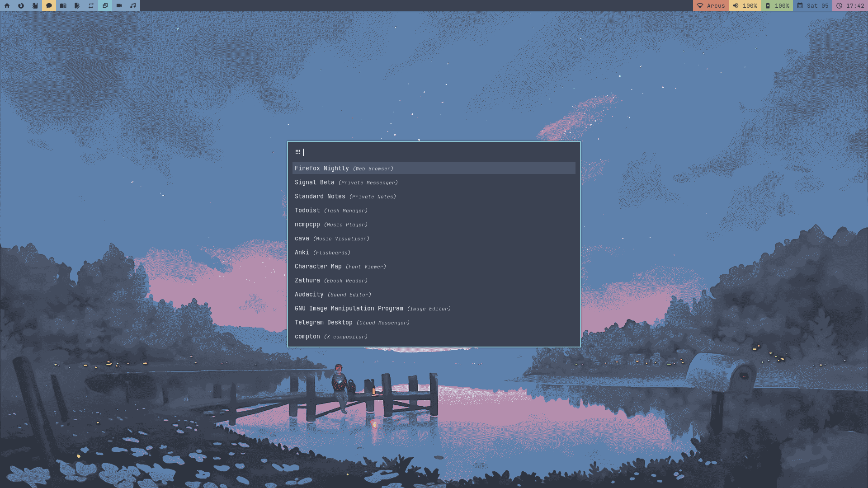Go to the video camera workspace icon
868x488 pixels.
coord(119,5)
